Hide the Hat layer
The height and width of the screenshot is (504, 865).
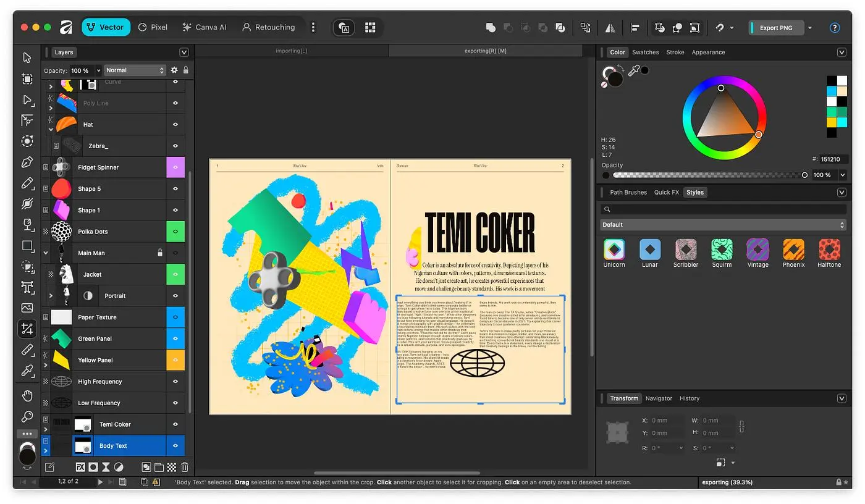pyautogui.click(x=175, y=125)
